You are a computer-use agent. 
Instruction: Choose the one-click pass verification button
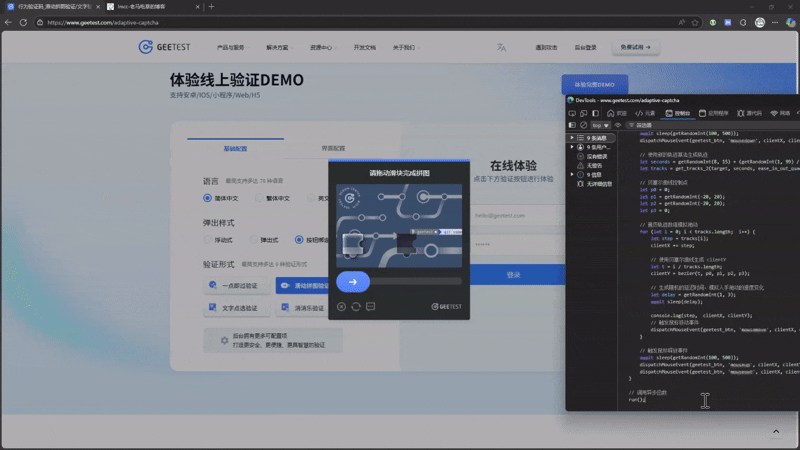pos(237,286)
